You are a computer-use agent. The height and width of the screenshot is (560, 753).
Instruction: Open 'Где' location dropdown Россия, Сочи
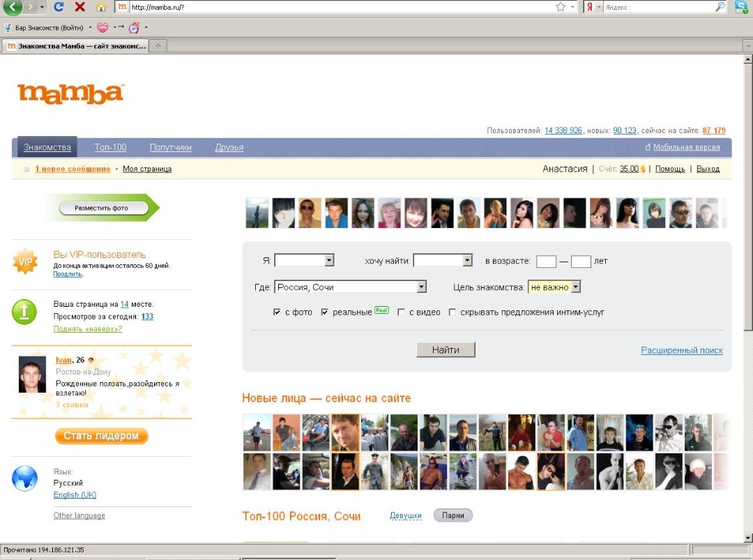(x=350, y=287)
